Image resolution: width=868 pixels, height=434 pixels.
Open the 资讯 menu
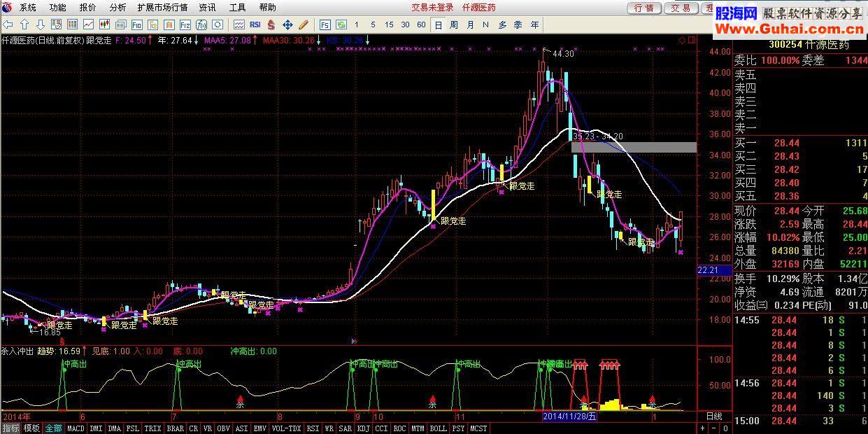point(207,7)
